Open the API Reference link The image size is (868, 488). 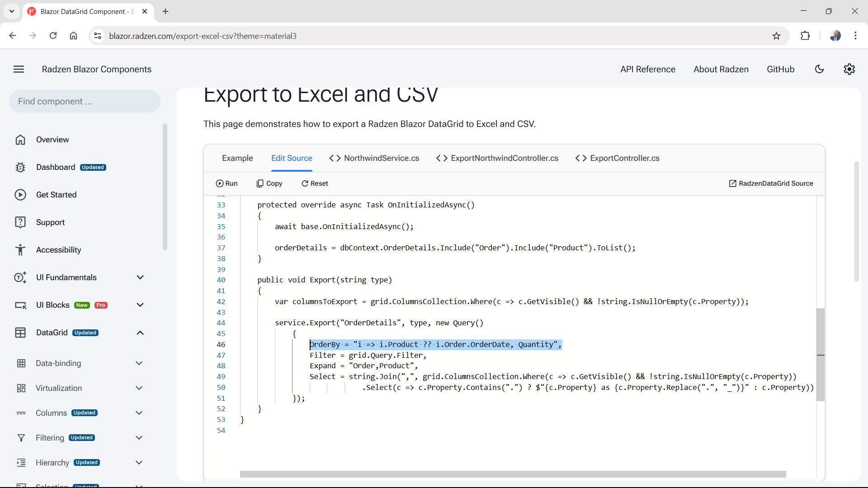pos(647,69)
